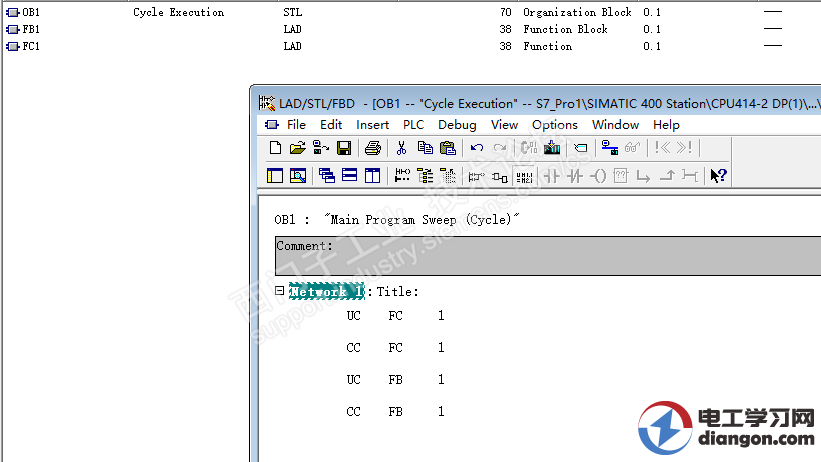
Task: Select FC1 block in the background list
Action: click(23, 46)
